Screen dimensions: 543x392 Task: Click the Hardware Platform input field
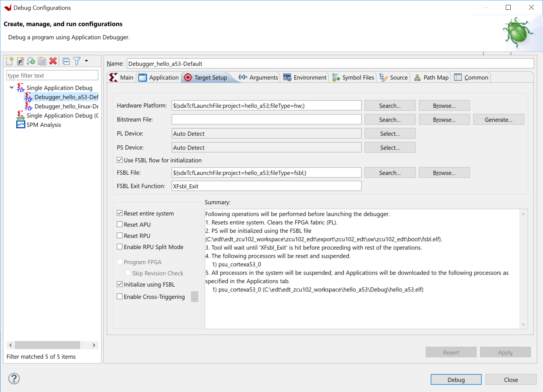[x=266, y=105]
